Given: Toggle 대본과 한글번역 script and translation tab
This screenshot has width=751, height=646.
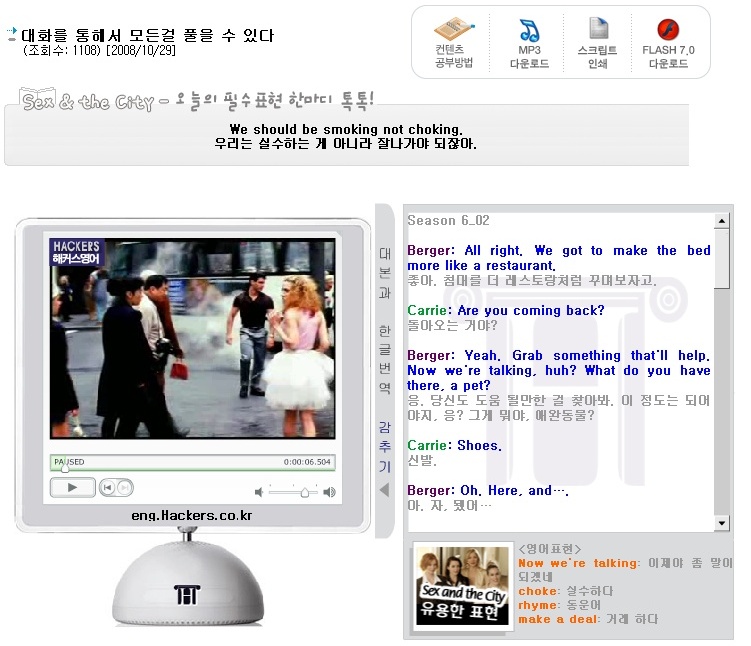Looking at the screenshot, I should [385, 320].
